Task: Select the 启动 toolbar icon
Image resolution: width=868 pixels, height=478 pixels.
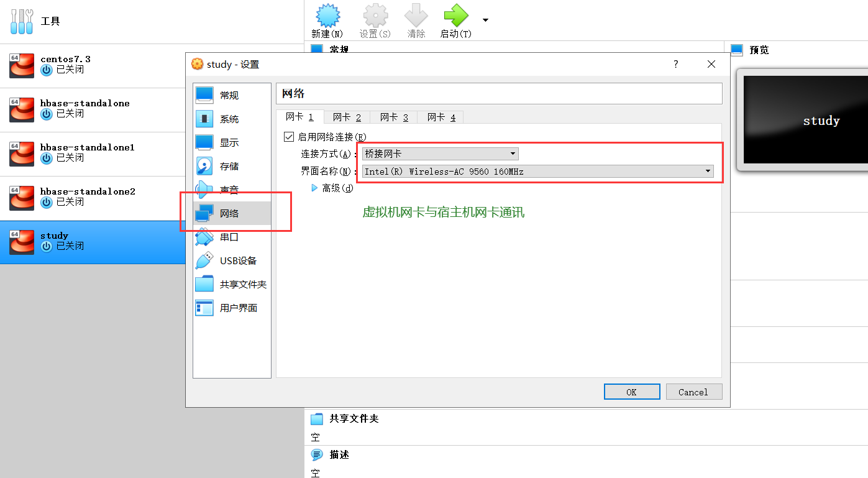Action: 455,19
